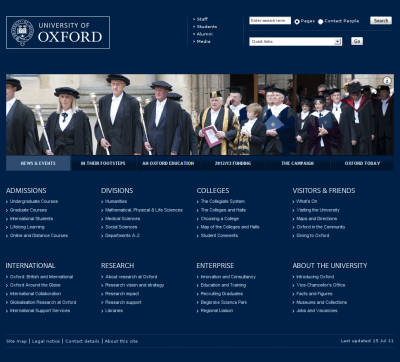Open Map of the Colleges and Halls

230,227
